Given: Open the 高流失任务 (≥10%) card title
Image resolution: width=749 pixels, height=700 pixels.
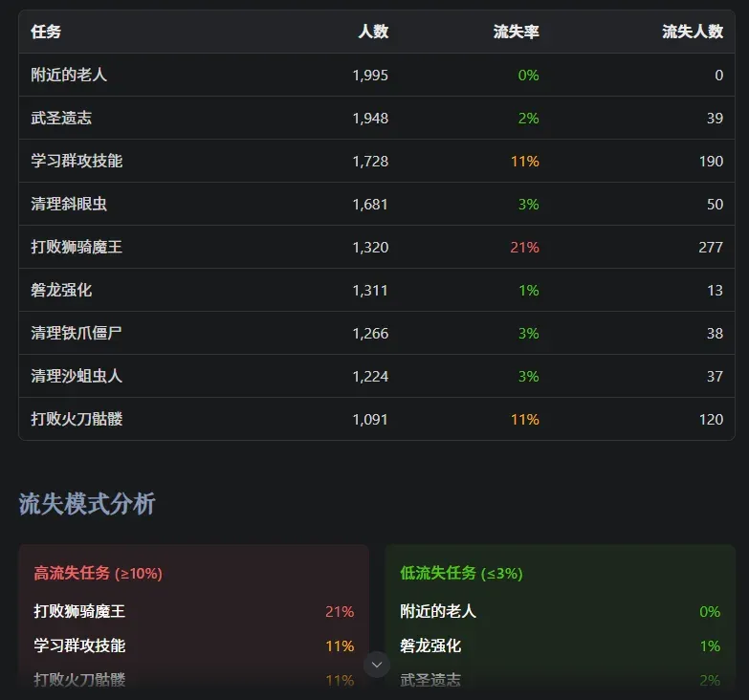Looking at the screenshot, I should click(x=98, y=573).
